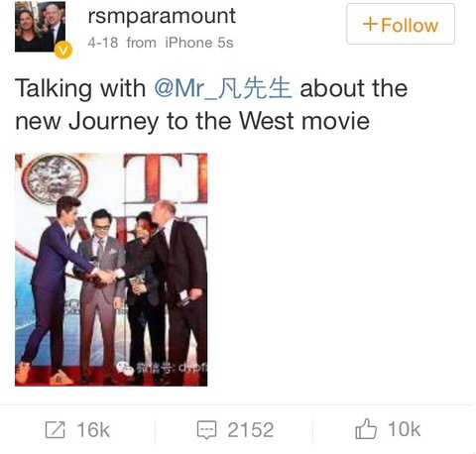This screenshot has width=476, height=454.
Task: Open the @Mr_凡先生 mention link
Action: tap(223, 88)
